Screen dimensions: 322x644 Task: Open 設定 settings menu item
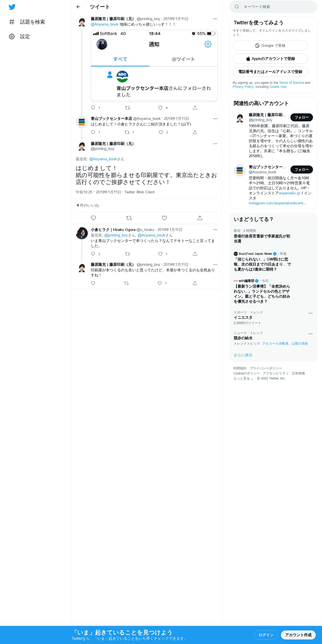[x=20, y=36]
